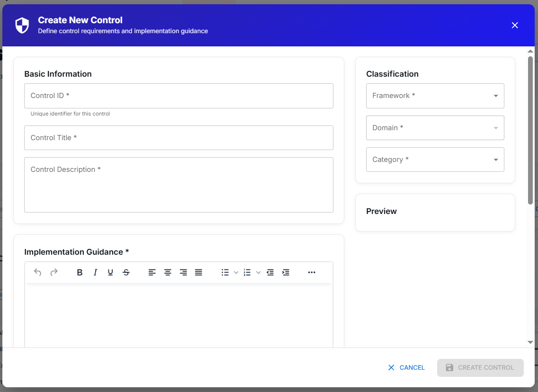
Task: Expand the Category dropdown
Action: (x=435, y=160)
